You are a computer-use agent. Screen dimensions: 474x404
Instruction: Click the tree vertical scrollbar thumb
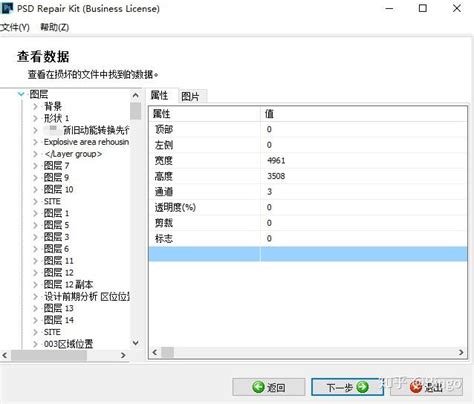click(x=136, y=111)
